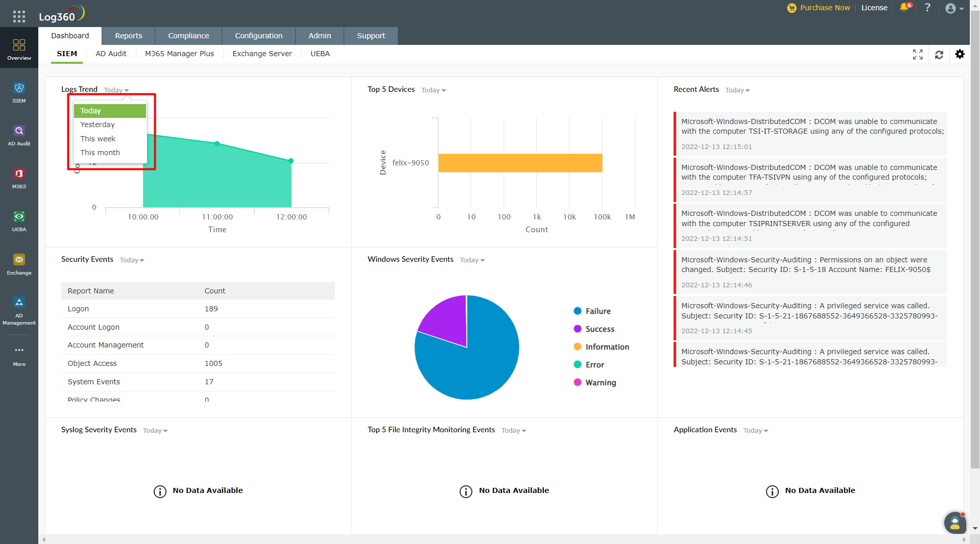Select the SIEM sub-tab
The height and width of the screenshot is (544, 980).
pyautogui.click(x=67, y=54)
